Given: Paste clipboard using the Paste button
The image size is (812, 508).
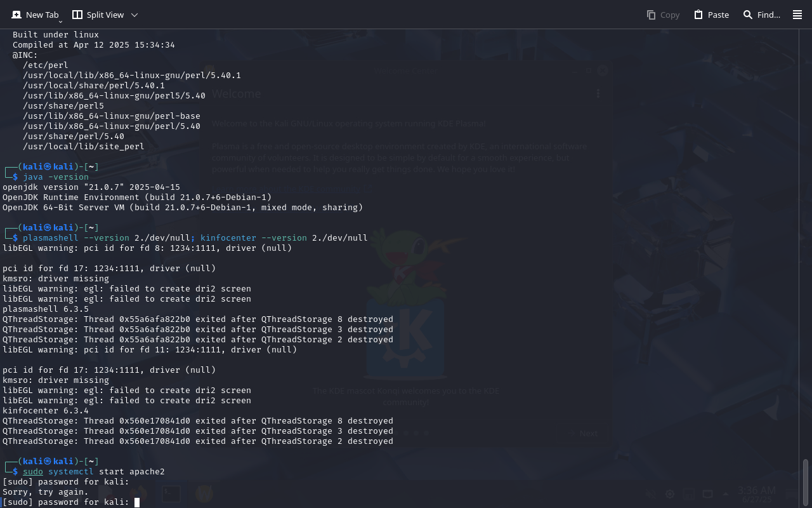Looking at the screenshot, I should 711,15.
